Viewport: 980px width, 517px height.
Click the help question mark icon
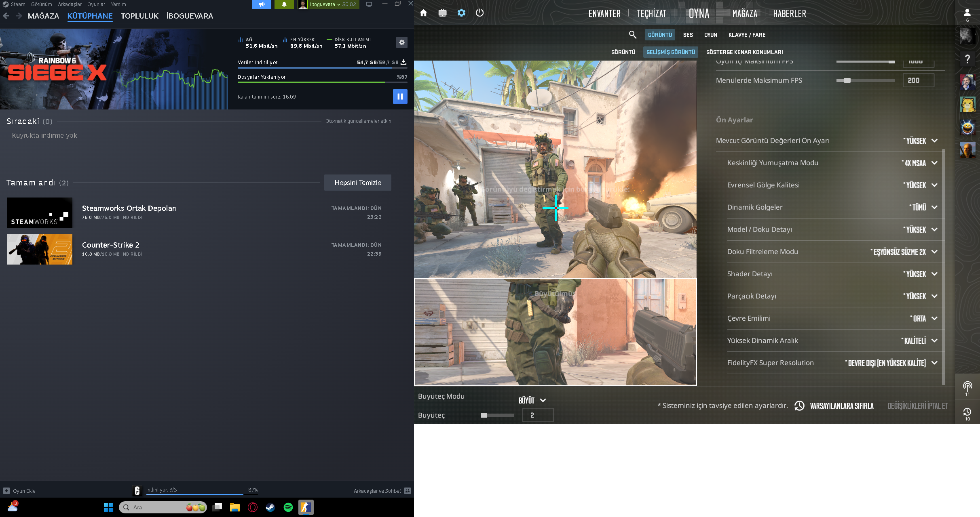click(967, 59)
